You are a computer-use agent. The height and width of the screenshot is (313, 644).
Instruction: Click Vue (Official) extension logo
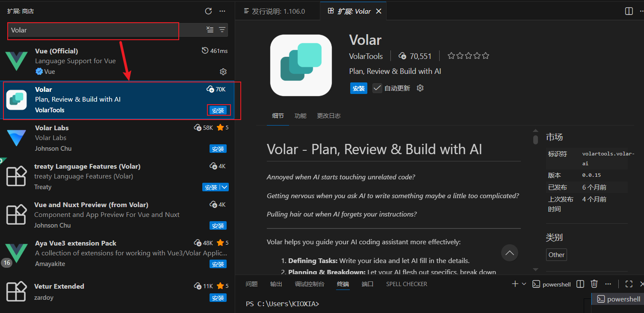(17, 61)
